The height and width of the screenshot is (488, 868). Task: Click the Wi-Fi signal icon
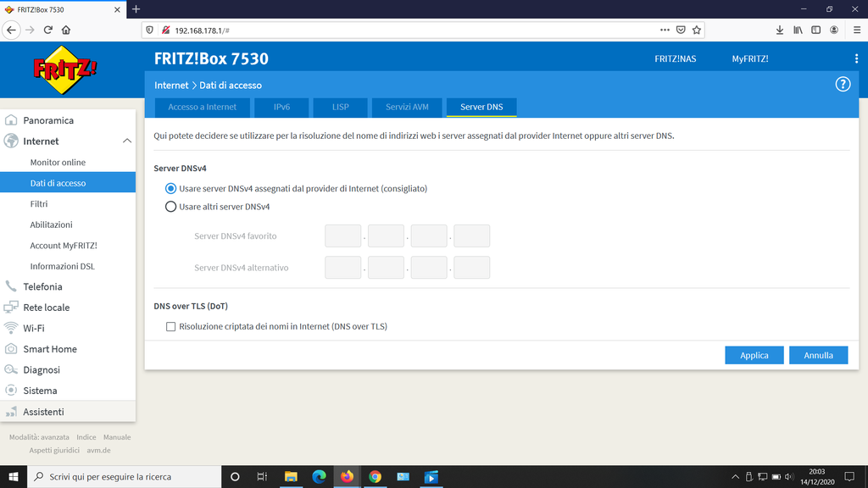pos(11,328)
